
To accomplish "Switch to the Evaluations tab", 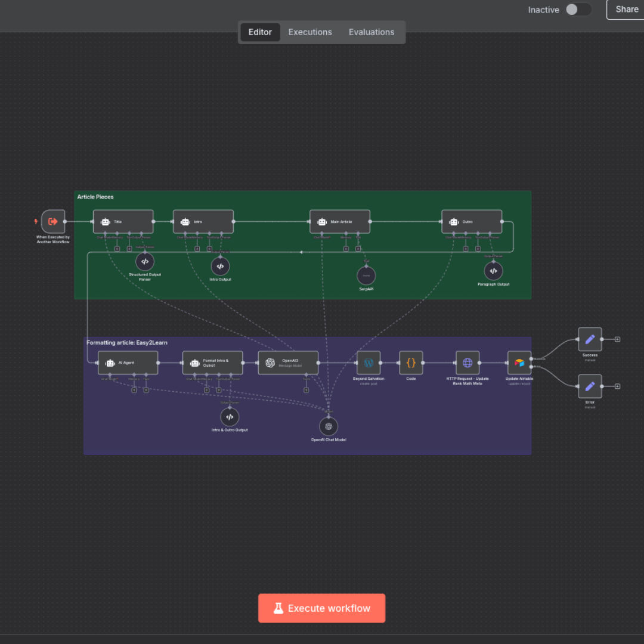I will coord(371,32).
